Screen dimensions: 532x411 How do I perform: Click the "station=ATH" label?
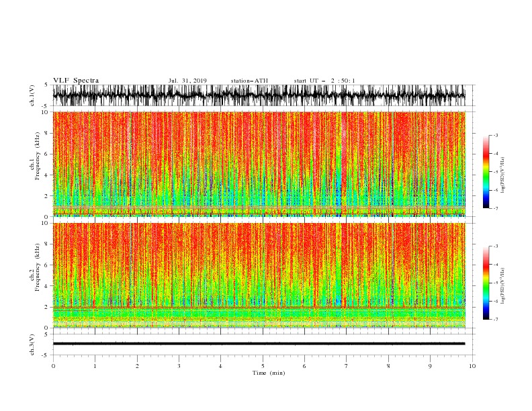249,81
